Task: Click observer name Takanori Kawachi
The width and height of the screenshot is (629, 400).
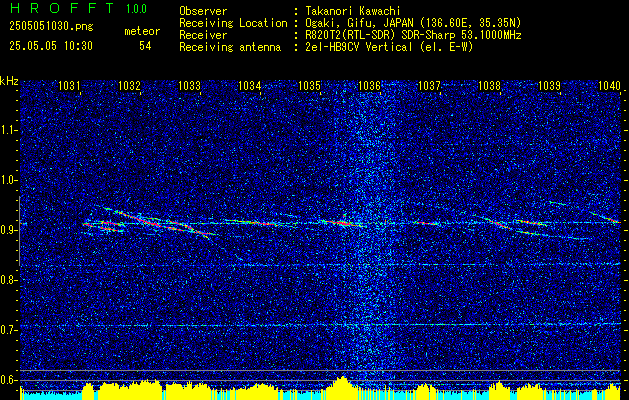Action: click(x=353, y=11)
